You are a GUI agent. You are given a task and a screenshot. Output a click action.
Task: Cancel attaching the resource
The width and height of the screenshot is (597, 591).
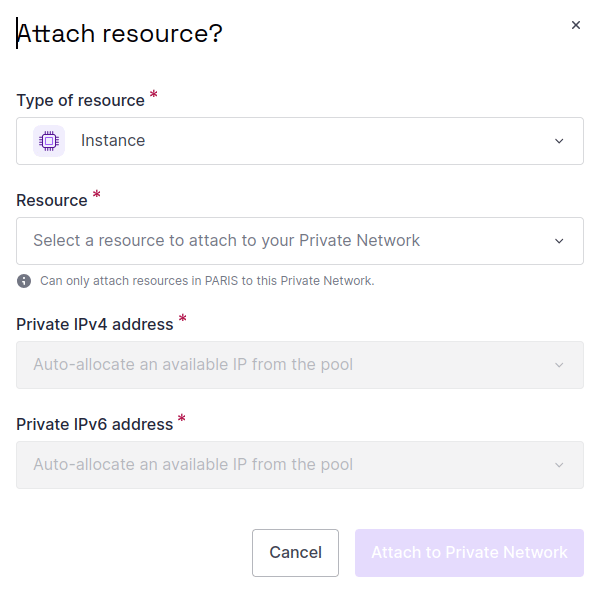tap(295, 553)
